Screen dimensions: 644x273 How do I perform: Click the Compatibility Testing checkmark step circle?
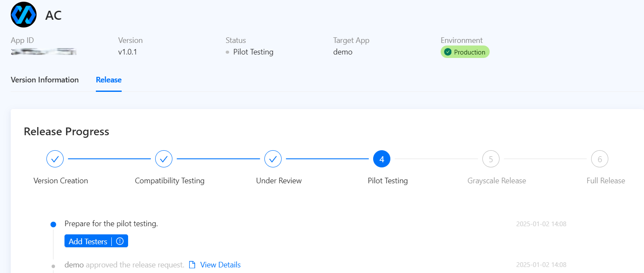[x=164, y=159]
